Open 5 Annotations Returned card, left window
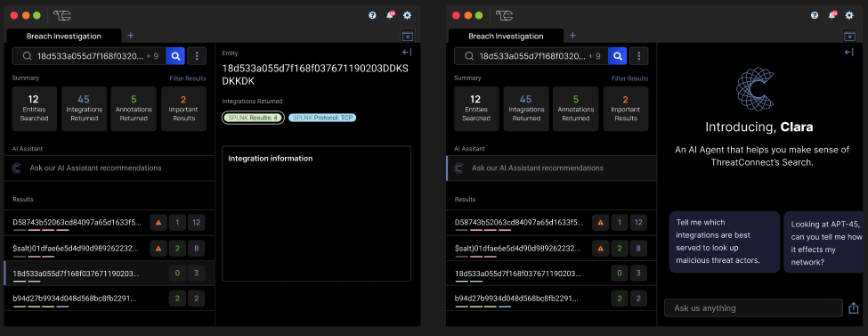This screenshot has width=868, height=336. coord(134,109)
